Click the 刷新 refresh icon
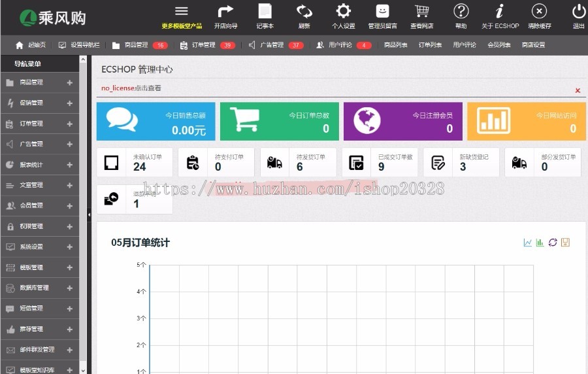Screen dimensions: 588x374 click(304, 11)
